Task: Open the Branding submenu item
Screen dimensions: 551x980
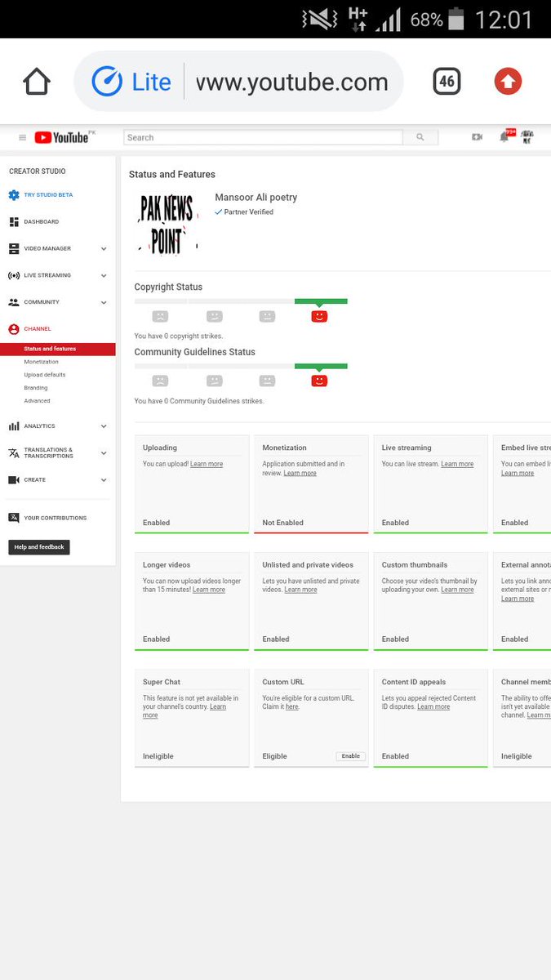Action: [36, 388]
